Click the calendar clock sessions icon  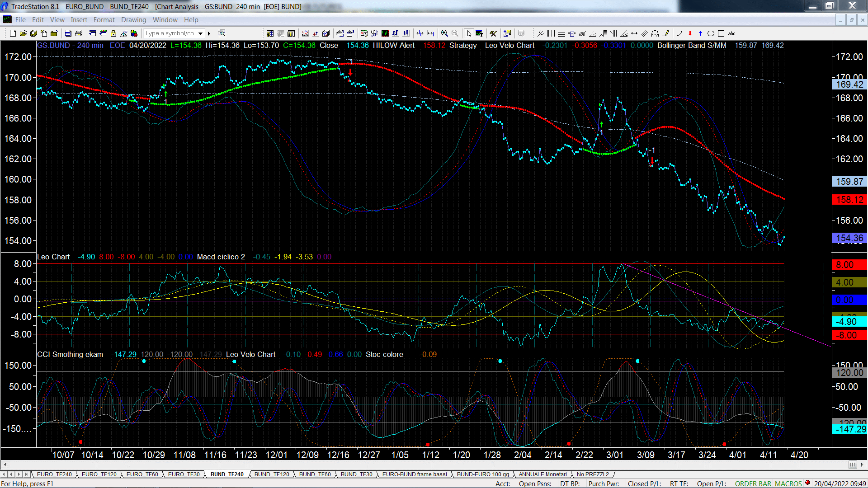tap(364, 33)
